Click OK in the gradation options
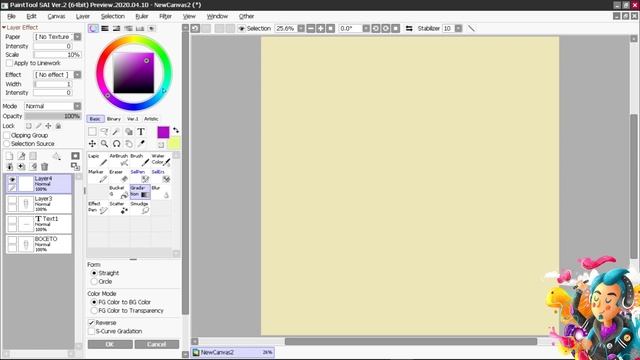This screenshot has width=640, height=360. coord(110,344)
